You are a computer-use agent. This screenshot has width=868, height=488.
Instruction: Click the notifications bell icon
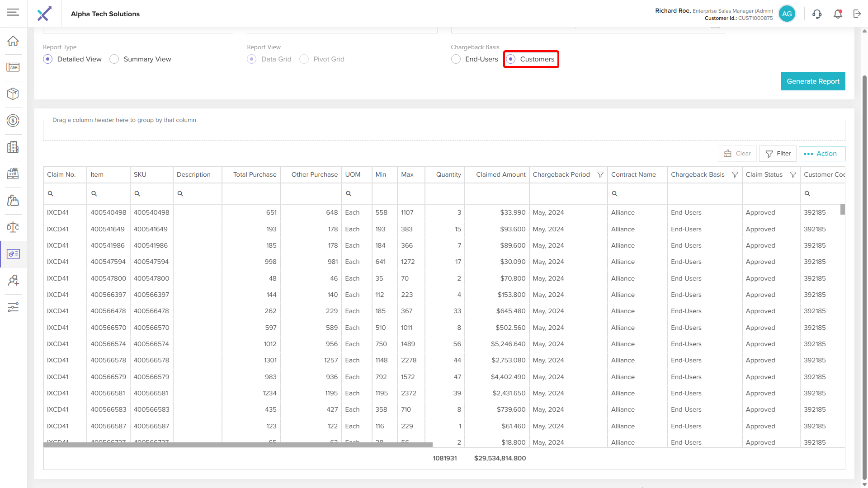coord(838,14)
